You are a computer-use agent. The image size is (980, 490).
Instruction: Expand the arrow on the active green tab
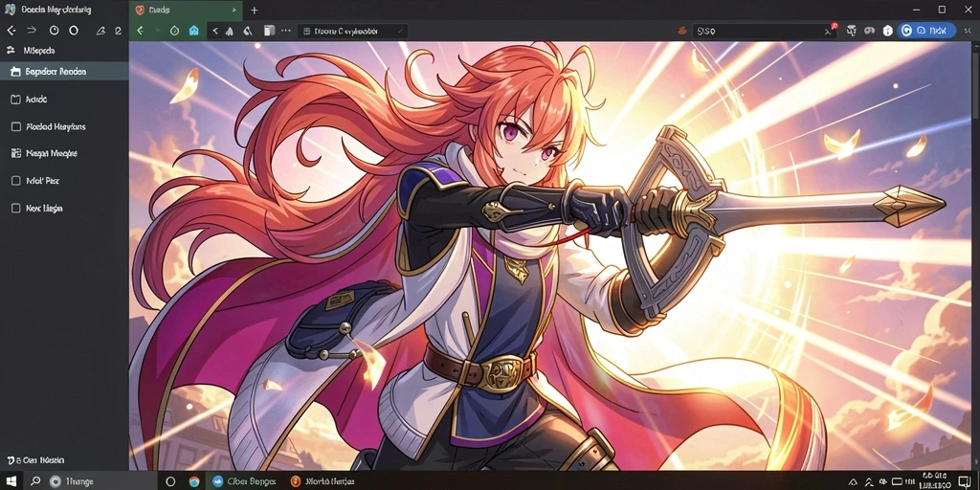[234, 10]
